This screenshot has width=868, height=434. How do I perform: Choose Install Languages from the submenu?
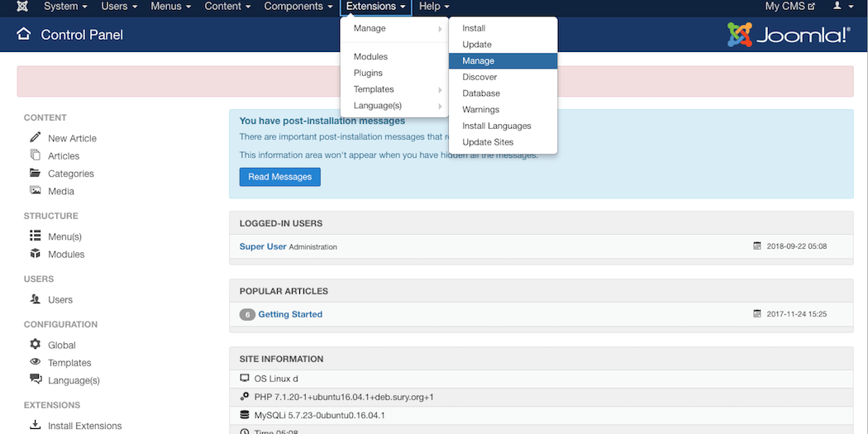(x=496, y=126)
